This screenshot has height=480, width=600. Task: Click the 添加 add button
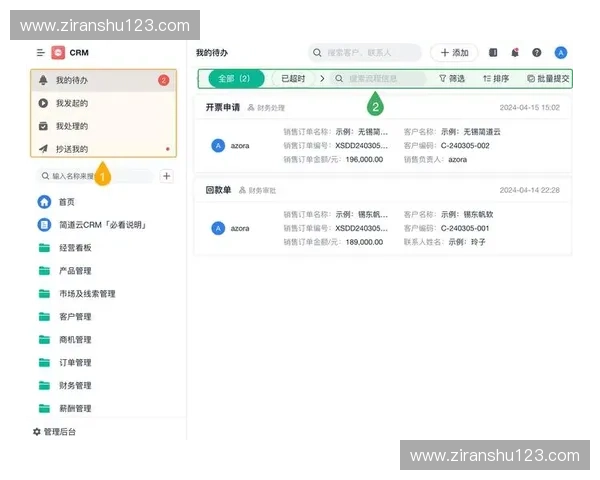coord(454,53)
